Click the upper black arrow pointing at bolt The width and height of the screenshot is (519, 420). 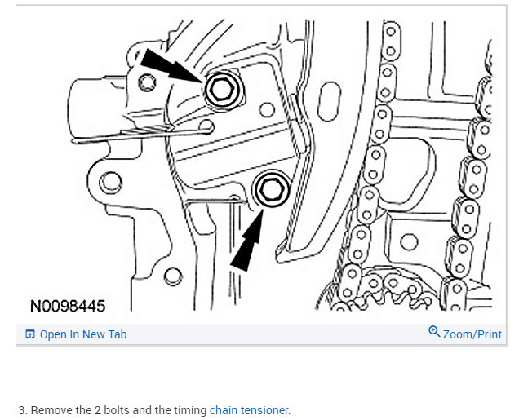170,66
